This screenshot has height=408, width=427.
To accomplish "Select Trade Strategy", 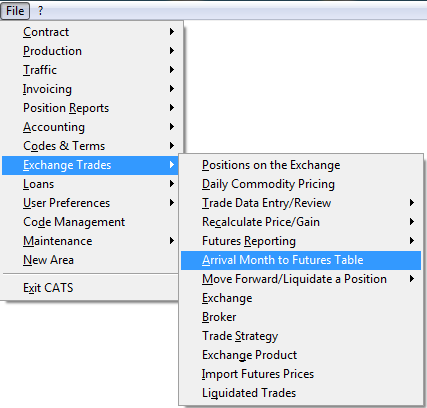I will pos(301,336).
